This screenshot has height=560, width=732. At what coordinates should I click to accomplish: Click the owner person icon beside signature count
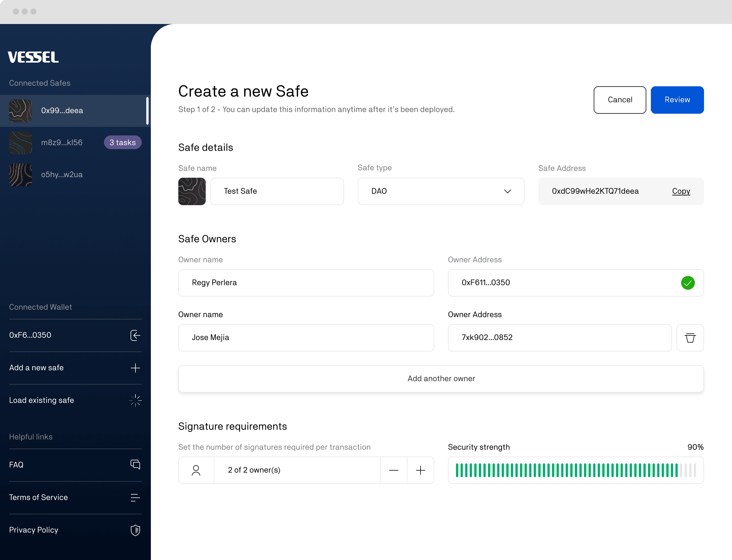point(196,470)
